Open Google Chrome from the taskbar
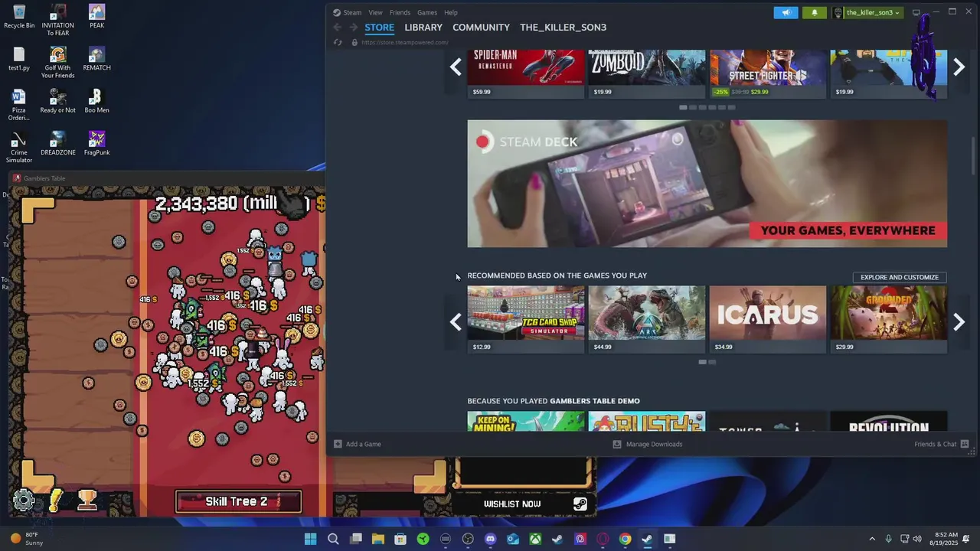The width and height of the screenshot is (980, 551). [x=626, y=539]
